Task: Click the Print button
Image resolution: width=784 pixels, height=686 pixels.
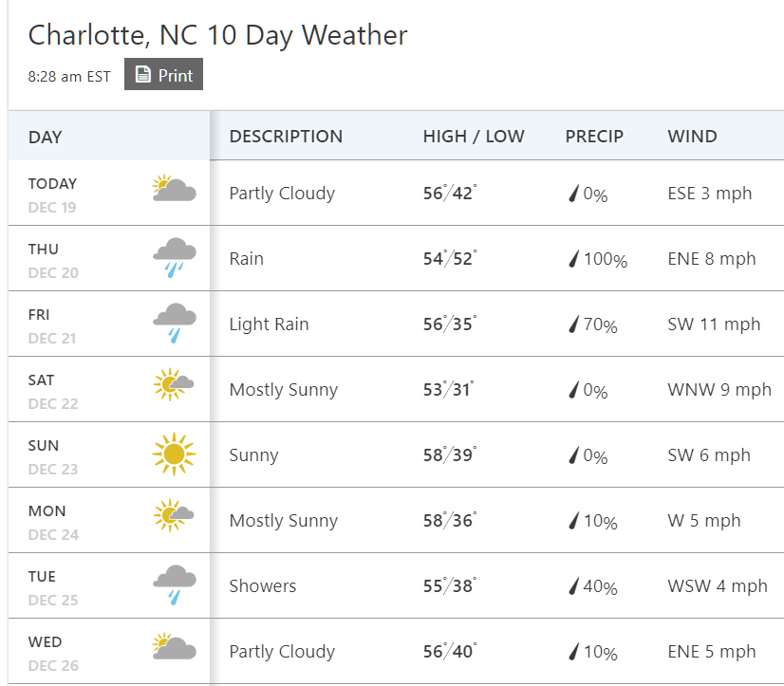Action: (x=163, y=74)
